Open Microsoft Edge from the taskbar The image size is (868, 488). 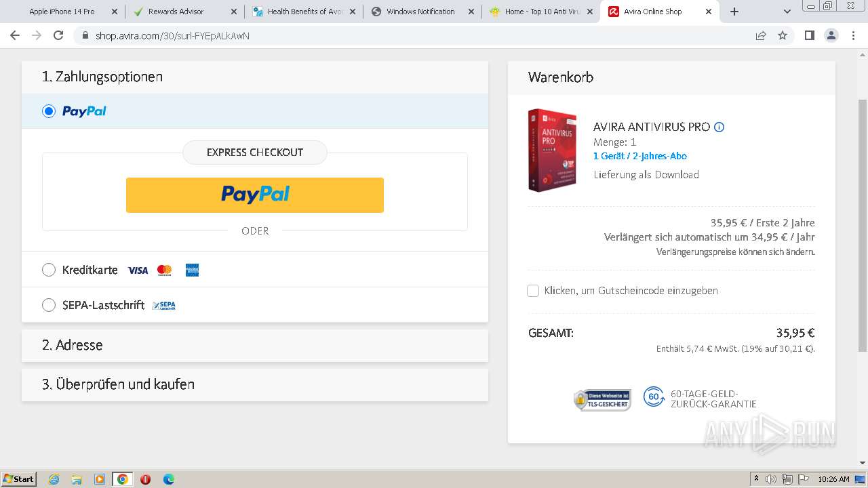[x=168, y=479]
